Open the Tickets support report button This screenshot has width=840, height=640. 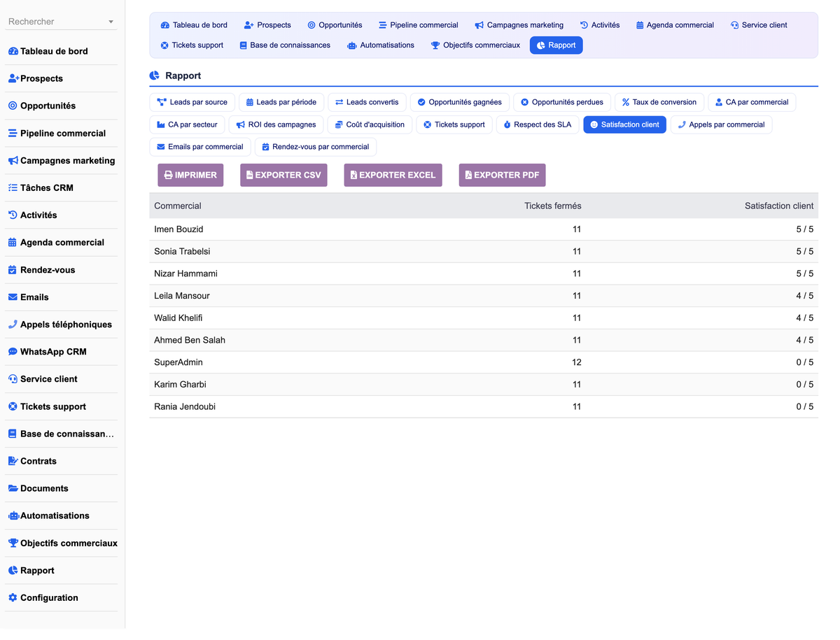(x=454, y=125)
